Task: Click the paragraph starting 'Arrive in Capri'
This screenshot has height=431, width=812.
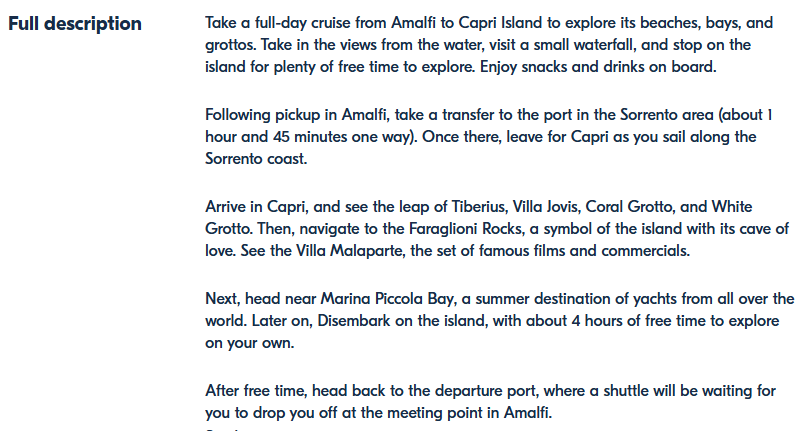Action: (497, 228)
